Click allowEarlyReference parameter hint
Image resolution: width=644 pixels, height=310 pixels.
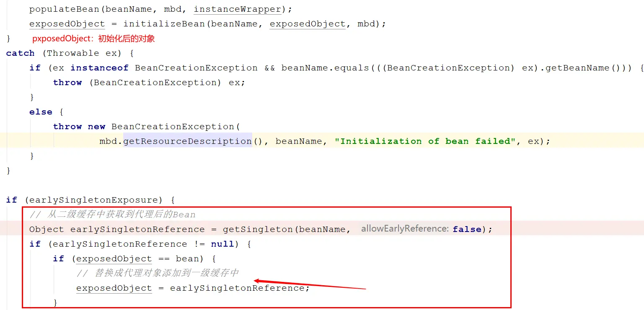pos(405,229)
